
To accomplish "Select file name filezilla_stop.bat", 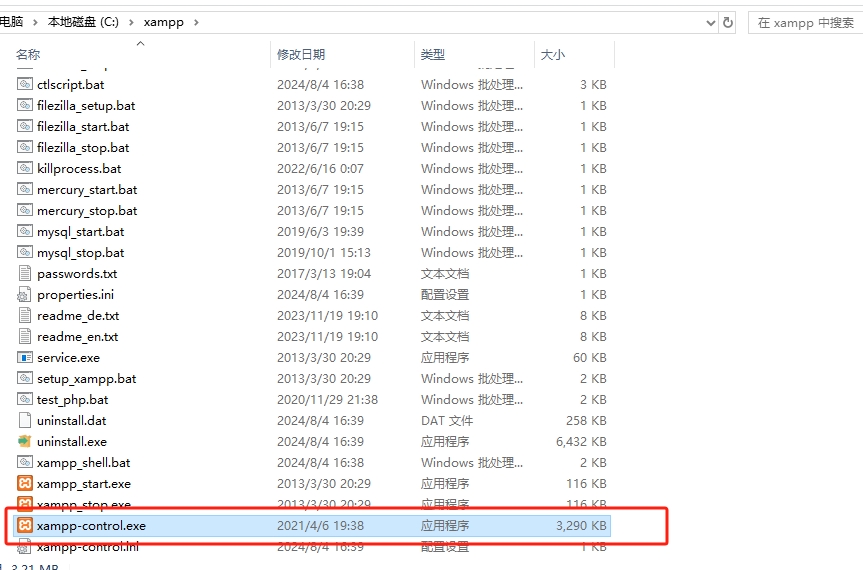I will (83, 147).
